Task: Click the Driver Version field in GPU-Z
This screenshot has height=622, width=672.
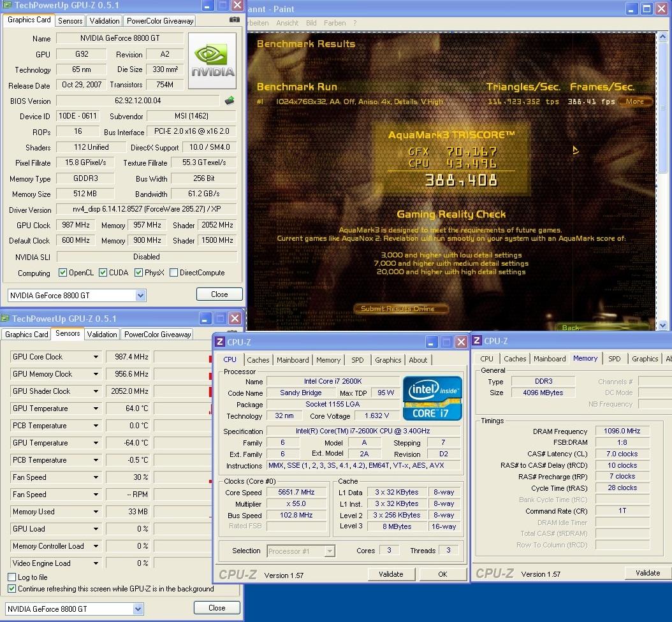Action: tap(147, 209)
